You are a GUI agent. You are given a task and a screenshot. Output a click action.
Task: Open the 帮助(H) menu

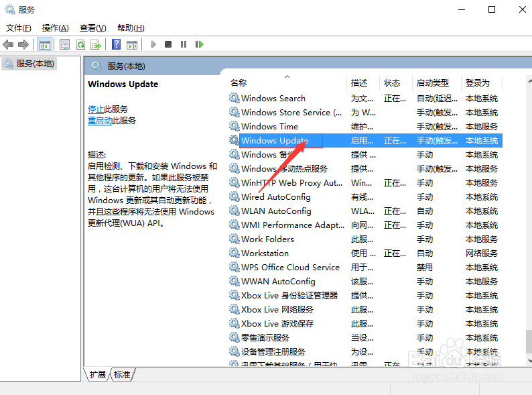131,28
